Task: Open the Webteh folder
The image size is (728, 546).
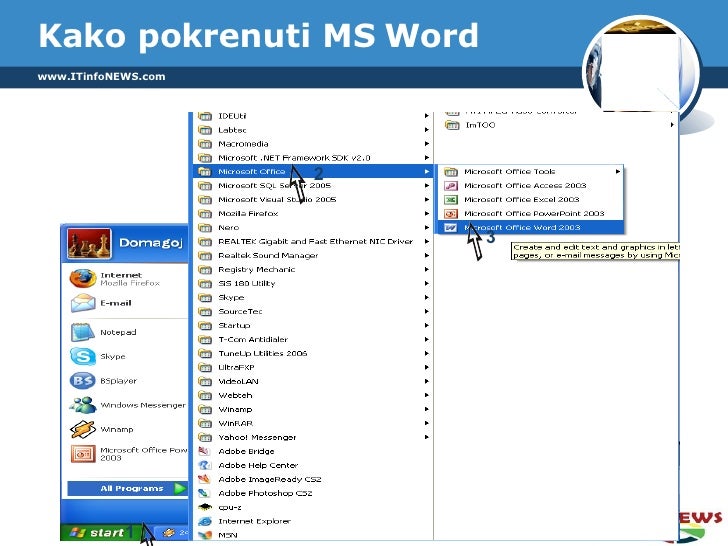Action: point(313,395)
